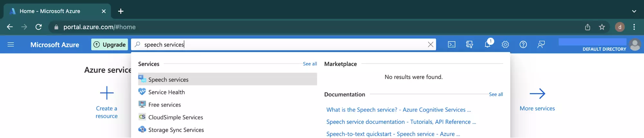
Task: Open the notifications bell
Action: click(488, 44)
